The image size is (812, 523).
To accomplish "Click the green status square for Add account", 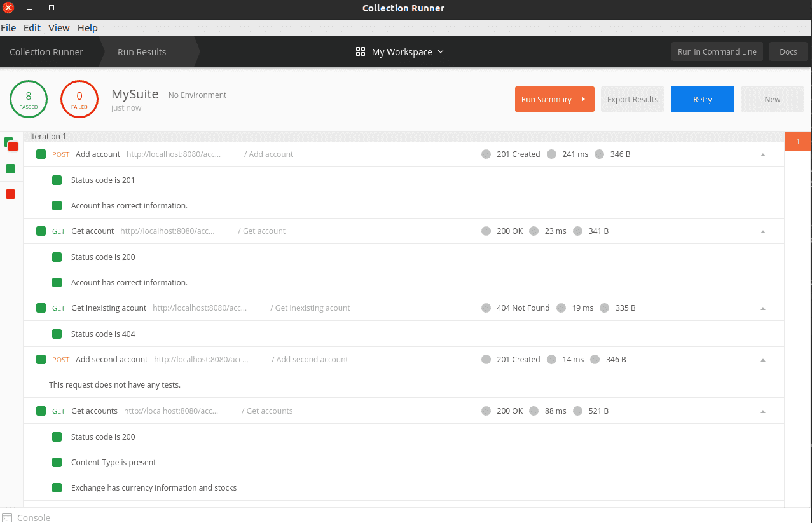I will (41, 154).
